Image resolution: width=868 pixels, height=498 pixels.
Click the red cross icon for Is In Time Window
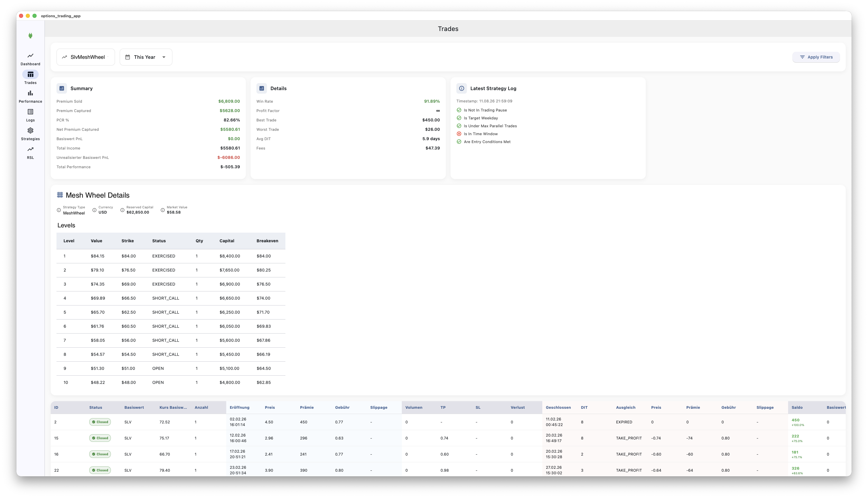[459, 134]
